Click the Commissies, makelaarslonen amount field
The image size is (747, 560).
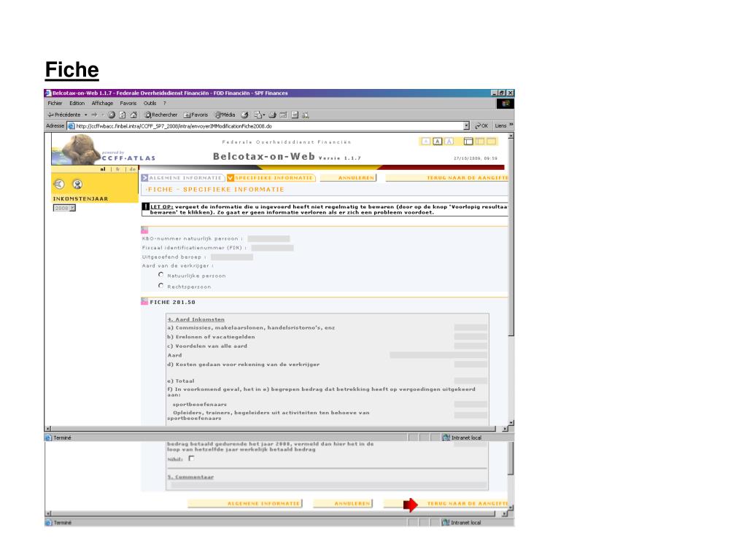tap(471, 327)
